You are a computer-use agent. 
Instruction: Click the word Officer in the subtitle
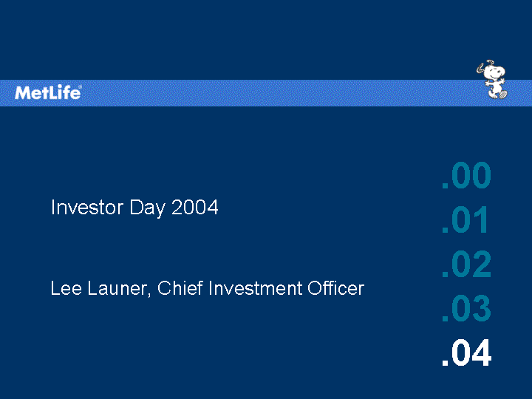pyautogui.click(x=336, y=288)
